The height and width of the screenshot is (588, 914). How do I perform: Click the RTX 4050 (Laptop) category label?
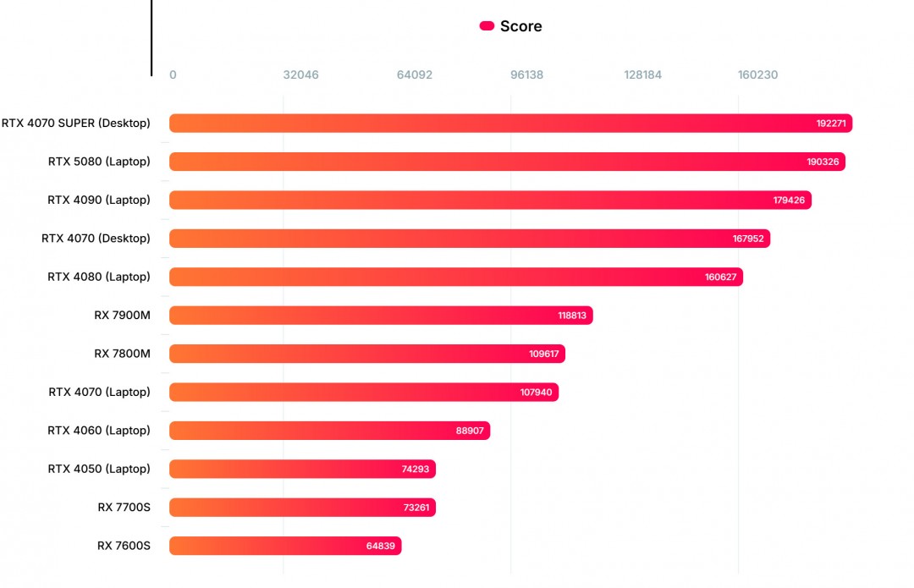click(x=99, y=469)
